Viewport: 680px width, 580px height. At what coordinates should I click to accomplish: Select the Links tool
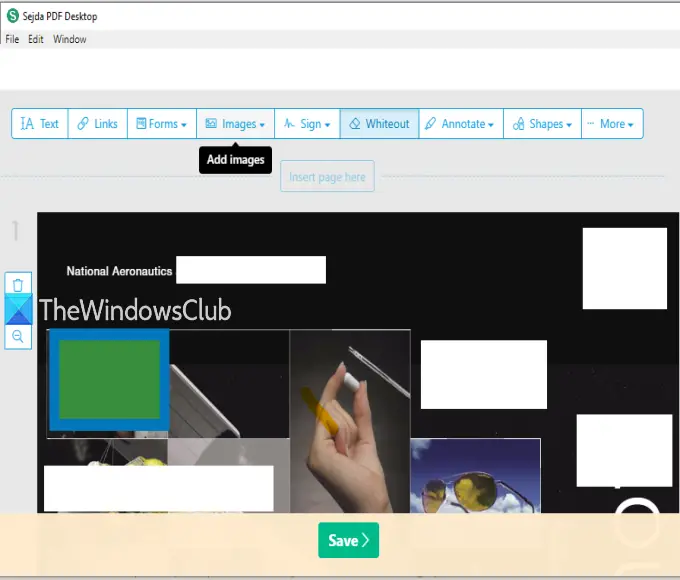coord(98,124)
